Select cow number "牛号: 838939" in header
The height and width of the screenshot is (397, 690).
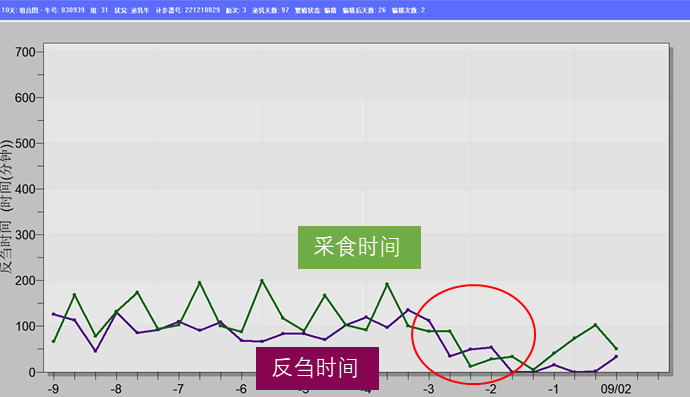coord(64,10)
